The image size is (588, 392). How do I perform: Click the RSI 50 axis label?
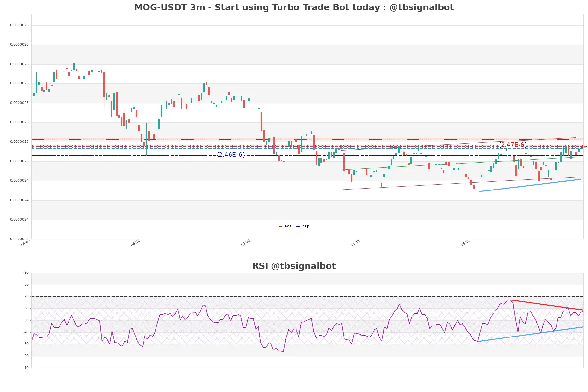click(x=26, y=320)
